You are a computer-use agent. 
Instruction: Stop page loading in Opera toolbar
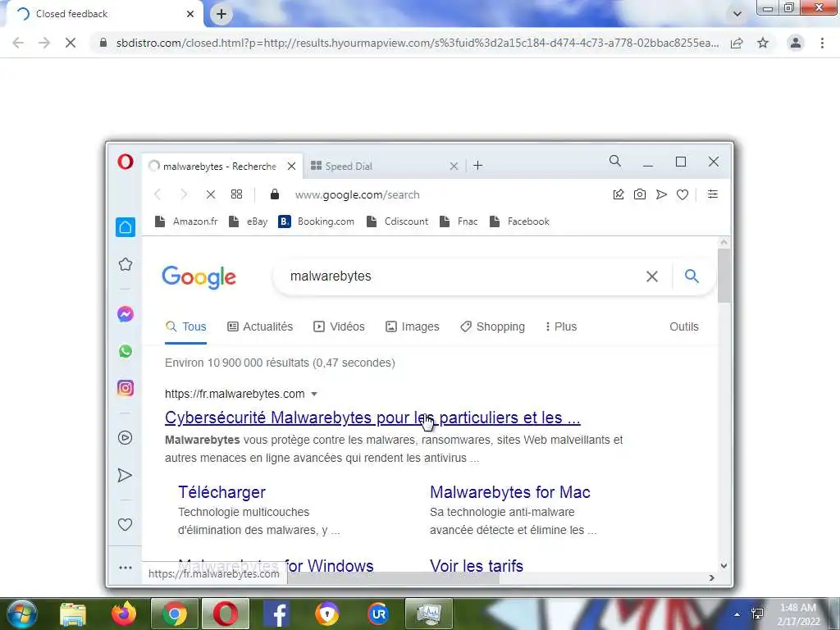tap(211, 194)
